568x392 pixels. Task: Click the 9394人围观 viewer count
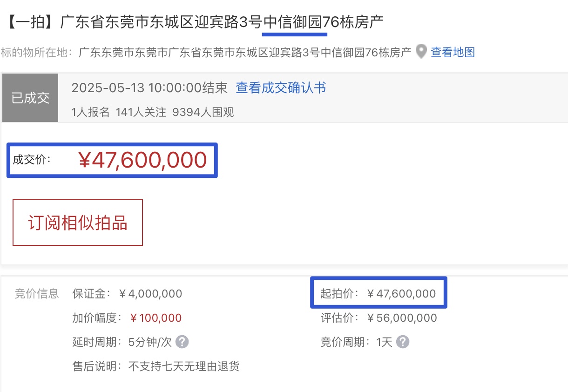pos(203,112)
